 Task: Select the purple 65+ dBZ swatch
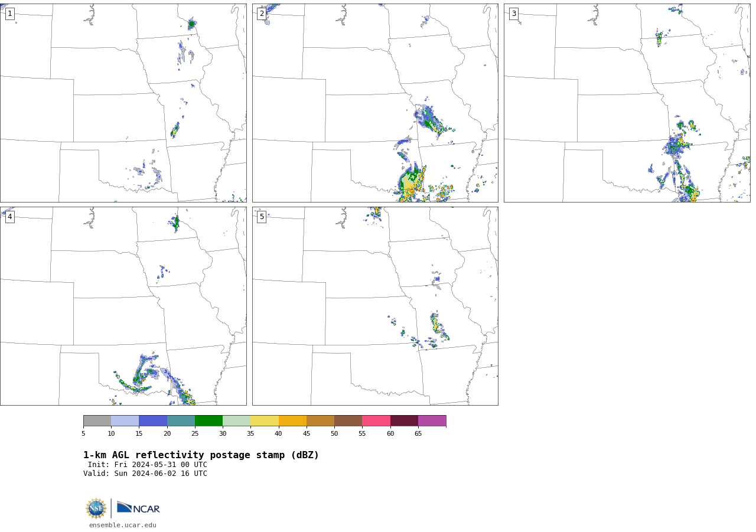(432, 421)
